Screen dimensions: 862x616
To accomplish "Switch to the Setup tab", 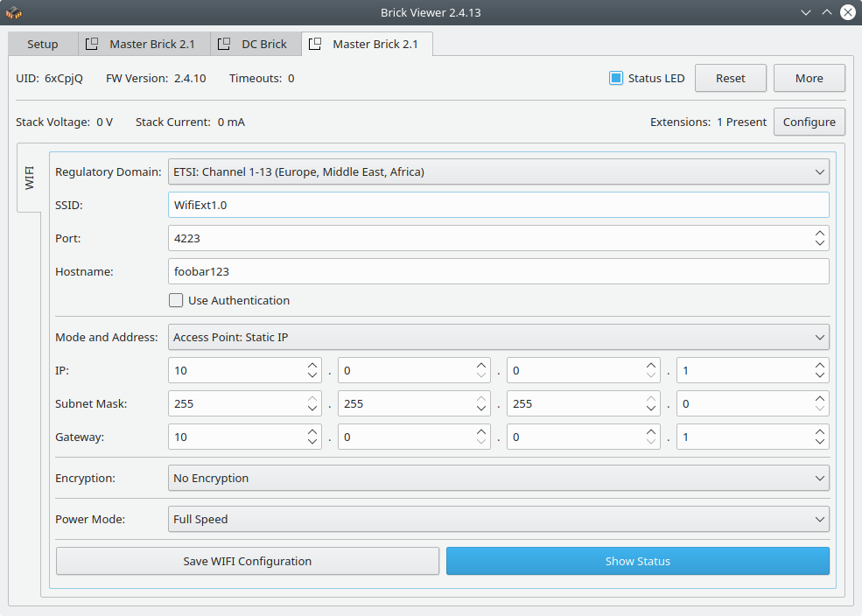I will (x=43, y=44).
